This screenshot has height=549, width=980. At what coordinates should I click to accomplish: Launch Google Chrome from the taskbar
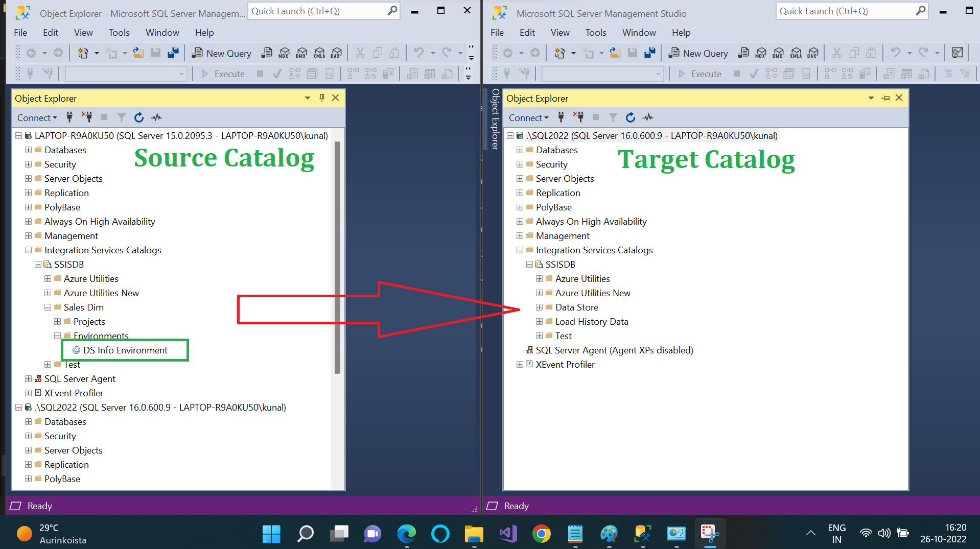[x=542, y=534]
